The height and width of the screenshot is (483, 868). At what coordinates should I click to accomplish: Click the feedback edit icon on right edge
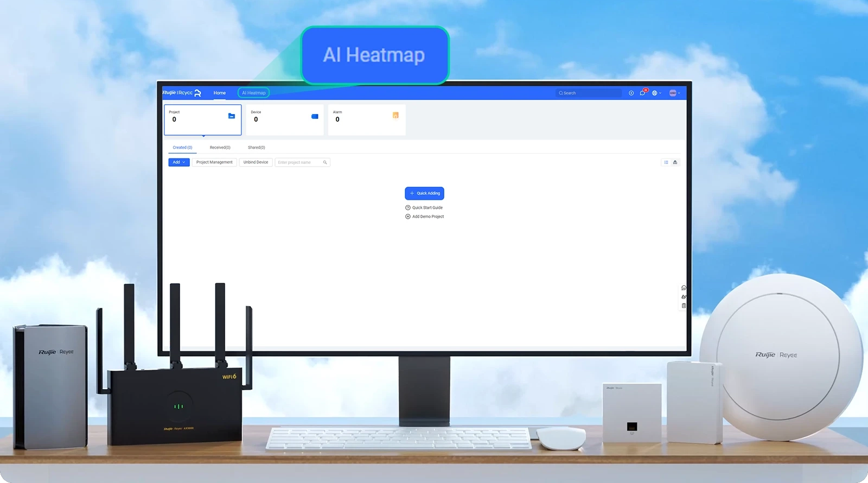click(684, 297)
